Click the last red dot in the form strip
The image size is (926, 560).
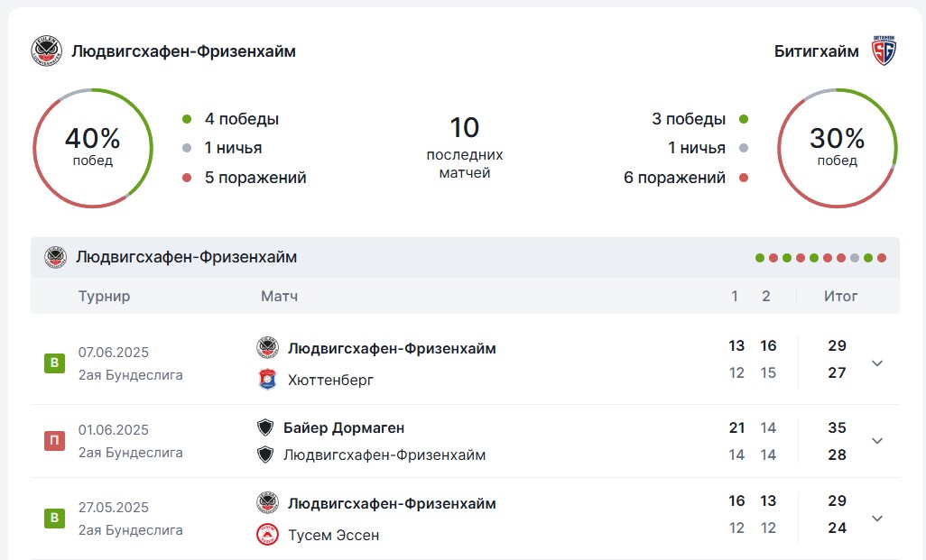(882, 258)
